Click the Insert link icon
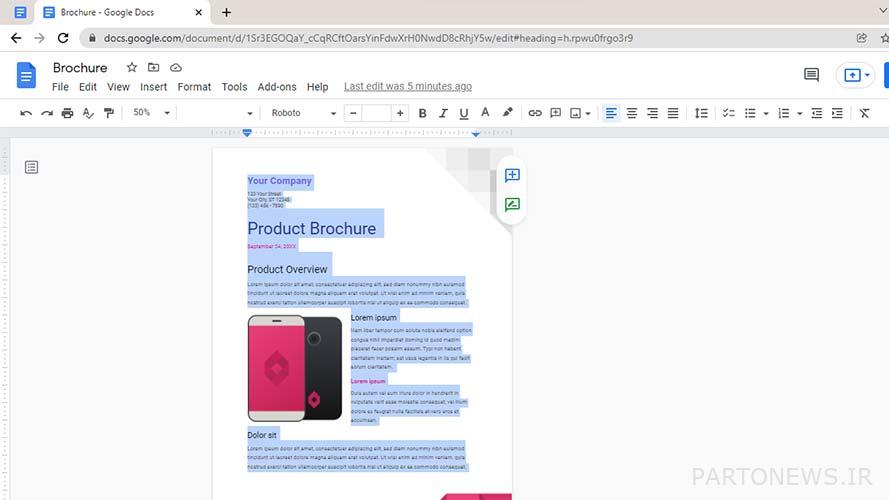 (535, 113)
